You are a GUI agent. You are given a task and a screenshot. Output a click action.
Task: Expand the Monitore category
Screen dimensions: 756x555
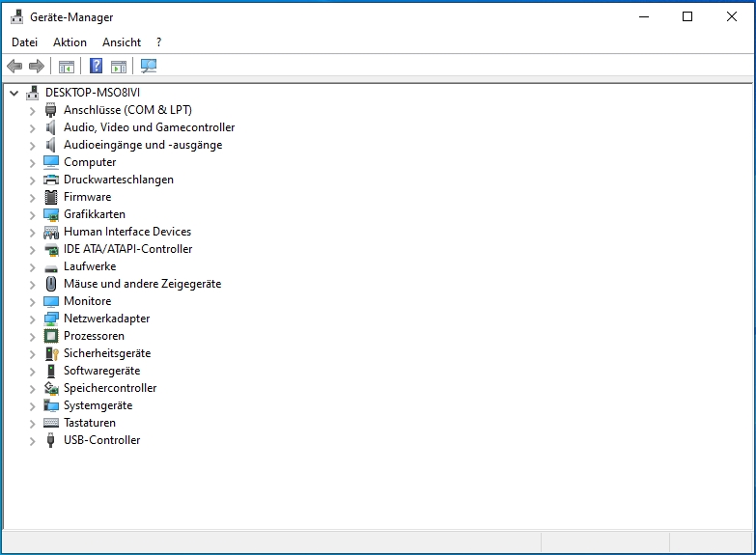32,302
